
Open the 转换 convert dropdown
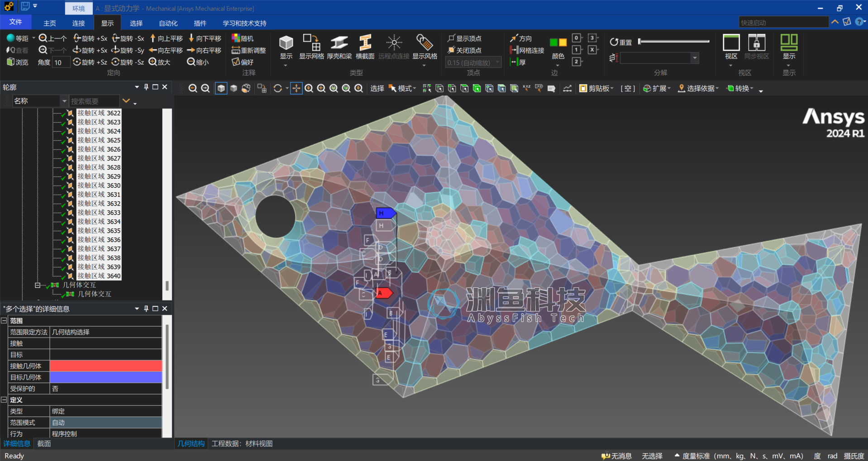tap(740, 89)
